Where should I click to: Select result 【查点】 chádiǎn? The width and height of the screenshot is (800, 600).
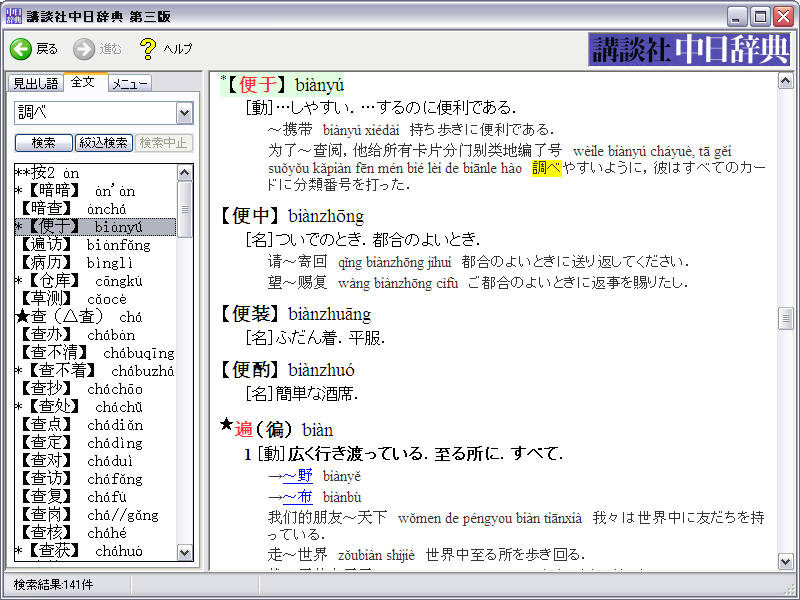point(95,425)
